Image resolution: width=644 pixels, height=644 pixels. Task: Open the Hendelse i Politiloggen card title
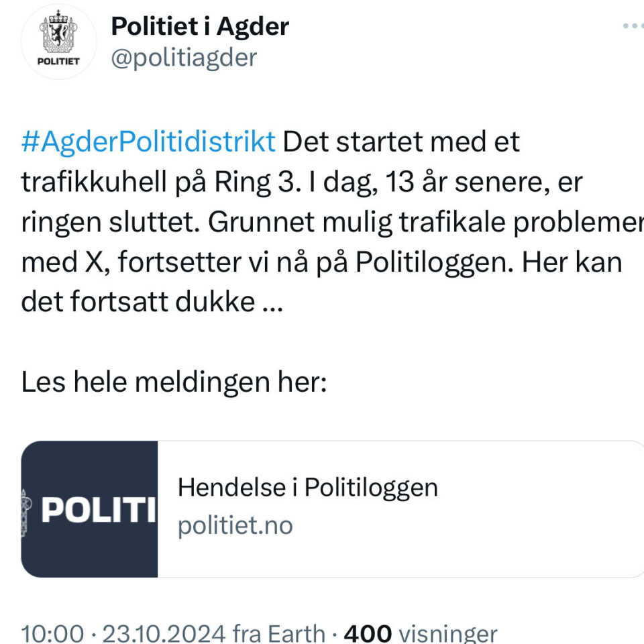(307, 488)
